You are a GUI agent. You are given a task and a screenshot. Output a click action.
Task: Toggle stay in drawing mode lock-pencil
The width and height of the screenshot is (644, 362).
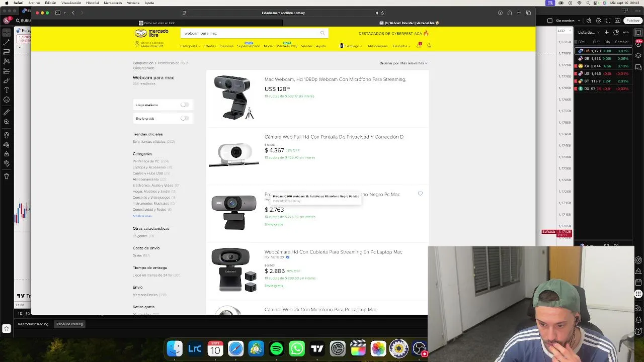click(7, 144)
